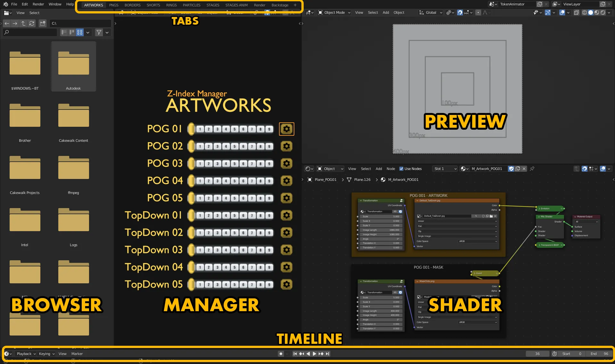
Task: Toggle Use Nodes checkbox
Action: click(x=401, y=169)
